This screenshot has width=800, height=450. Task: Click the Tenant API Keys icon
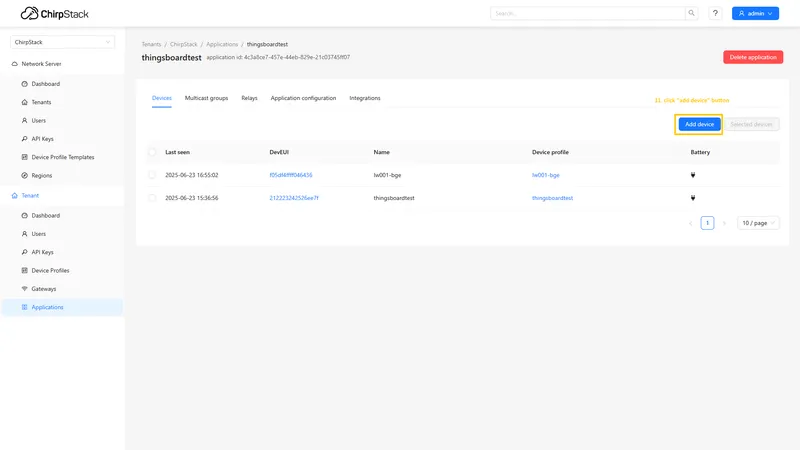pos(24,252)
